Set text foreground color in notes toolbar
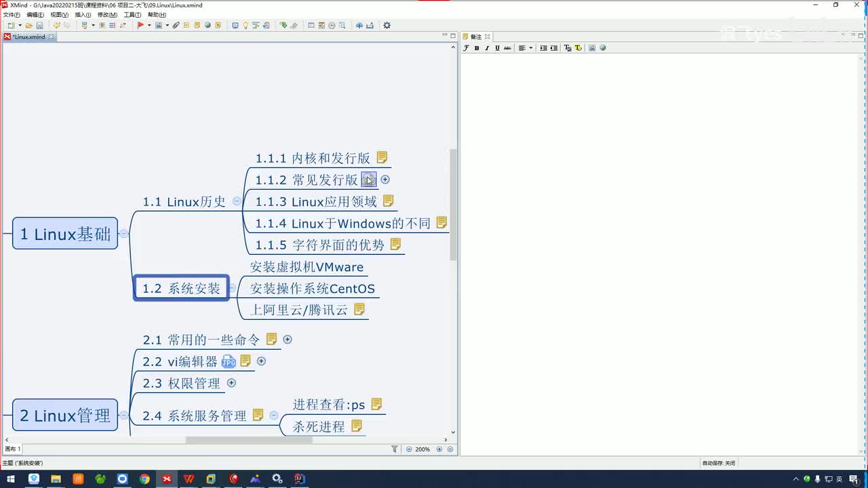868x488 pixels. 568,48
